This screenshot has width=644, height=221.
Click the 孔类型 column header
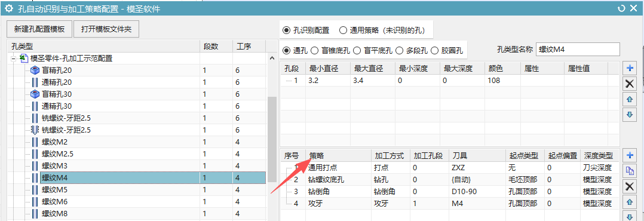[x=103, y=46]
